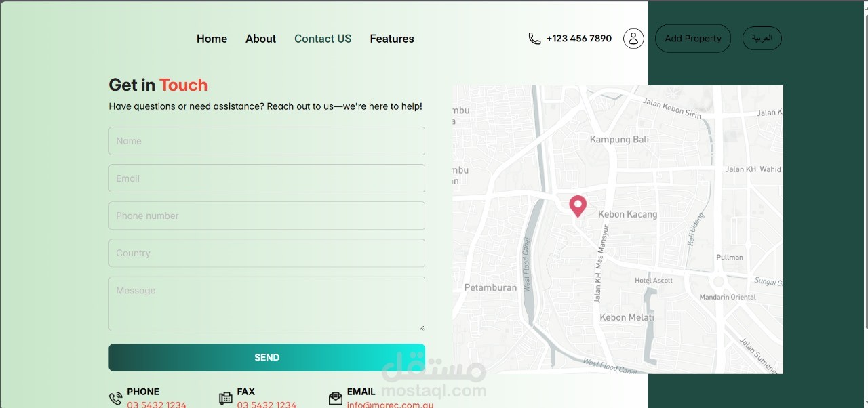Viewport: 868px width, 408px height.
Task: Click the info@marec.com.au email link
Action: 390,405
